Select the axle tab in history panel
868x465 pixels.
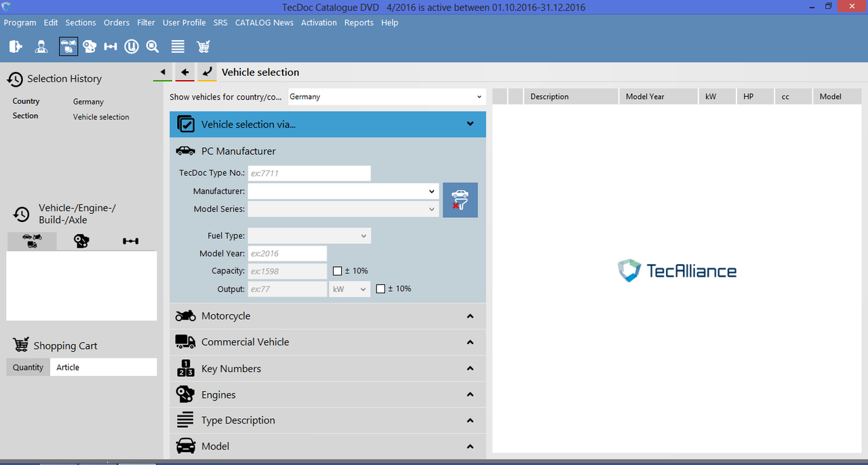(x=130, y=240)
